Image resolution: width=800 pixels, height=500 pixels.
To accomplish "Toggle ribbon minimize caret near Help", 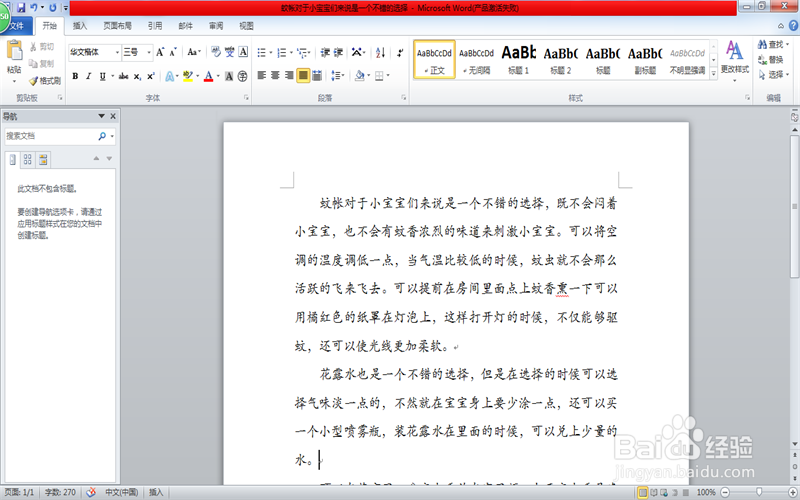I will pyautogui.click(x=781, y=26).
